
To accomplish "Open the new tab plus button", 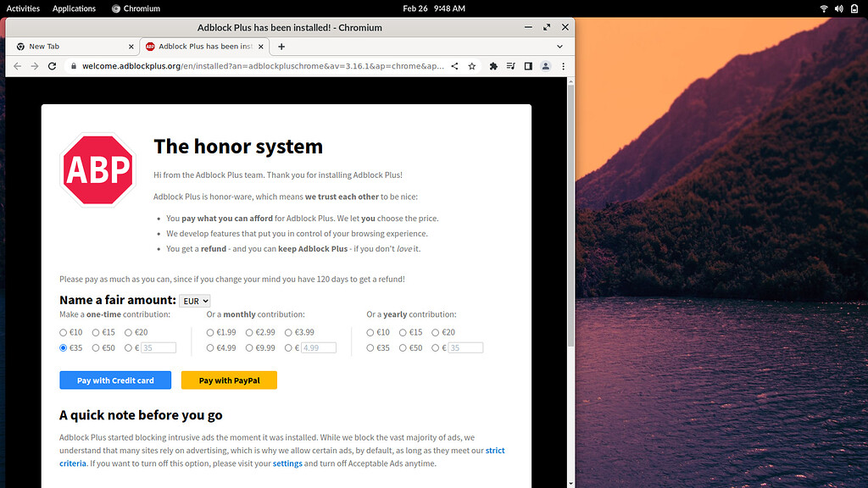I will (281, 47).
